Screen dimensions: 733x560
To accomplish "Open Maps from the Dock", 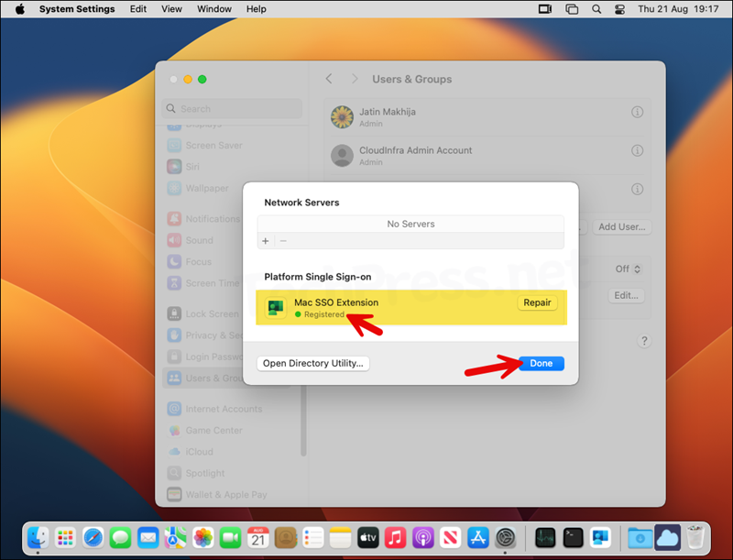I will click(x=175, y=538).
